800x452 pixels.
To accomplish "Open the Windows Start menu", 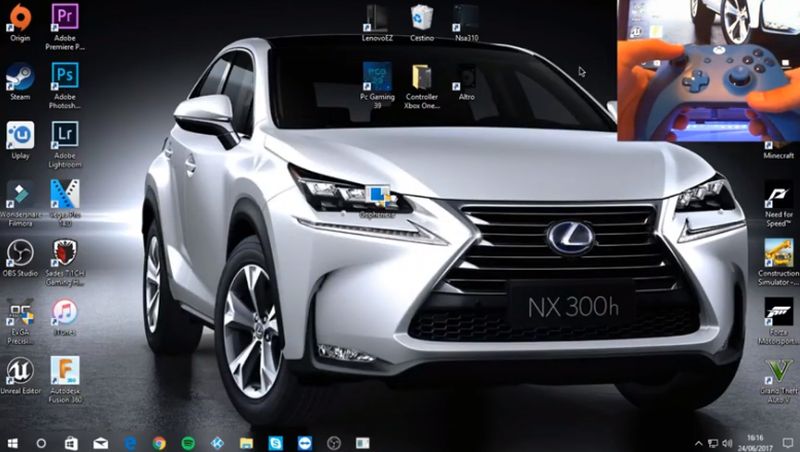I will (13, 443).
